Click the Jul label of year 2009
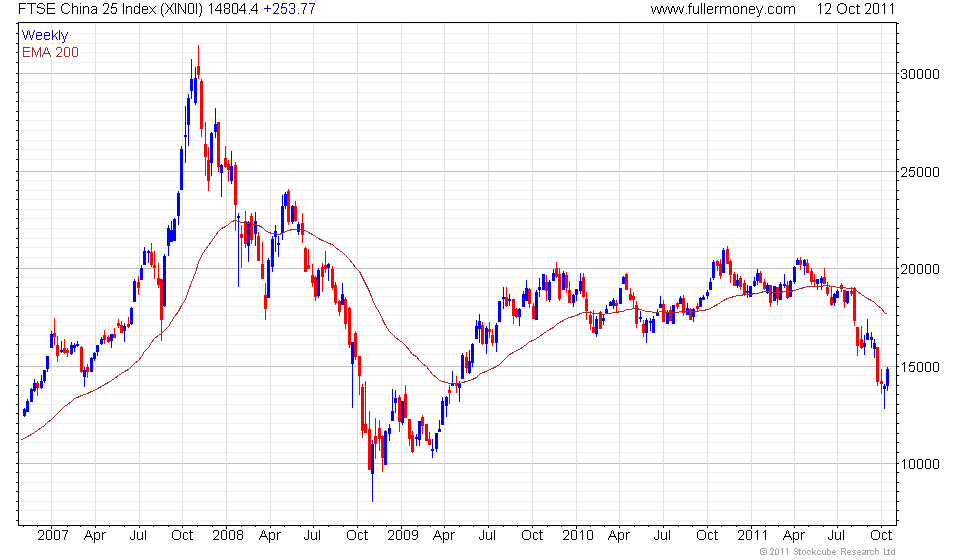 coord(487,536)
